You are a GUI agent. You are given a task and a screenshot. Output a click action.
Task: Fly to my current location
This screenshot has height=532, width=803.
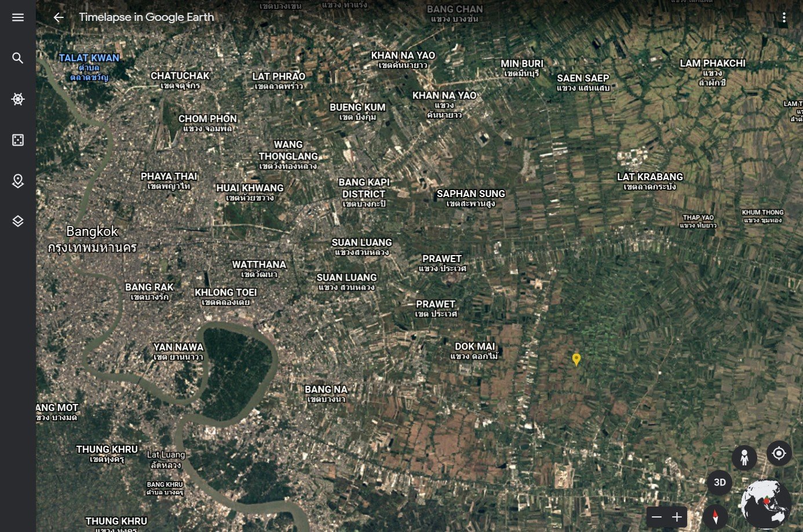[x=779, y=453]
